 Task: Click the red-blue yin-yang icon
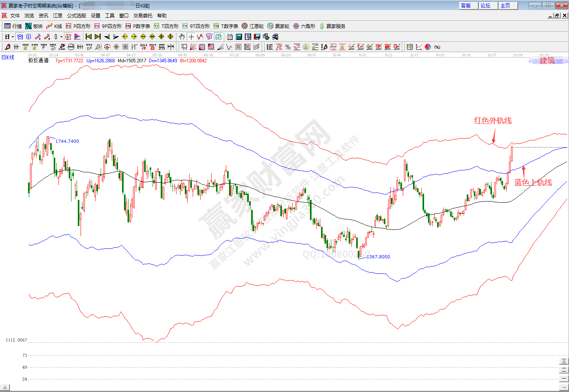tap(428, 47)
